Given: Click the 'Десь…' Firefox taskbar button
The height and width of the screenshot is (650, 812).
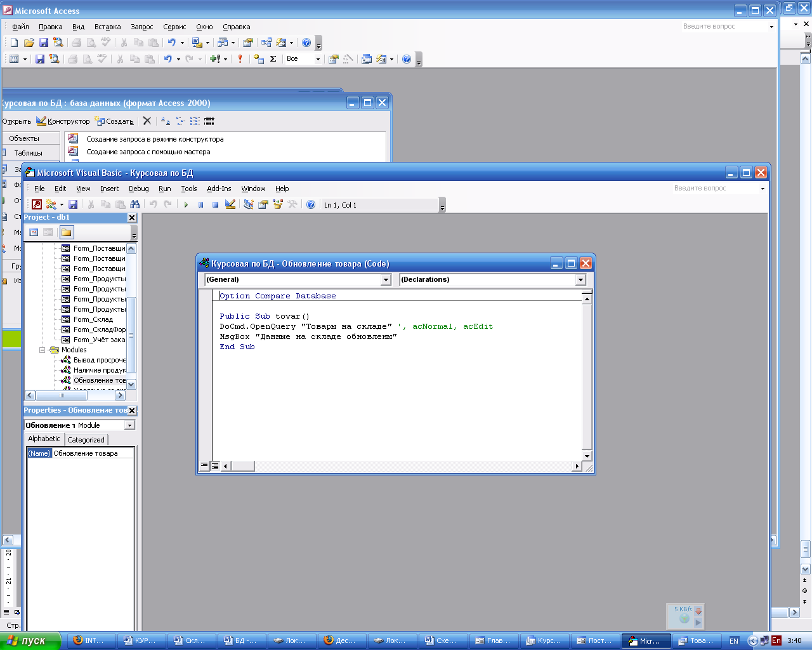Looking at the screenshot, I should tap(341, 640).
